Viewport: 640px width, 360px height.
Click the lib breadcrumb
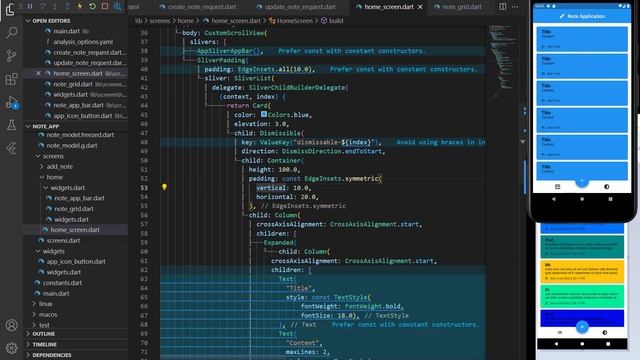(139, 20)
